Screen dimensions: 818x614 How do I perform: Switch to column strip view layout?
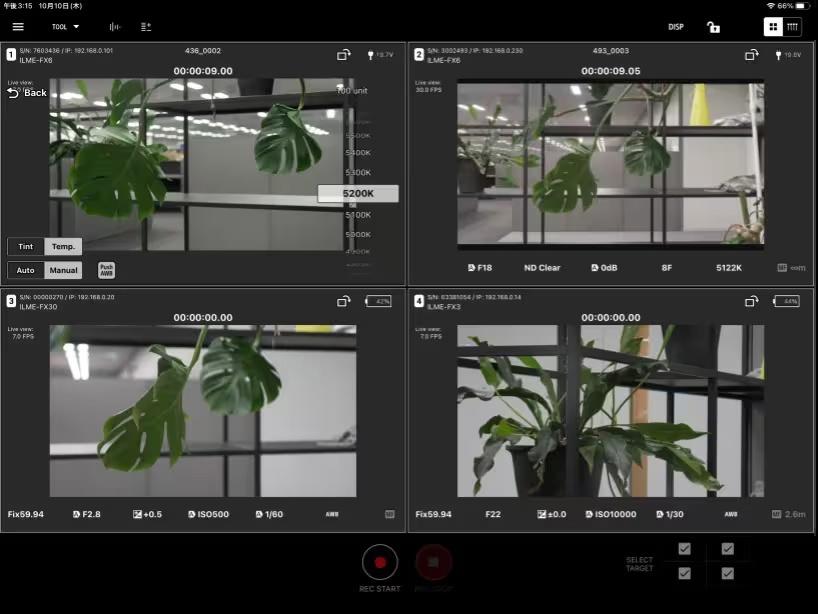click(x=792, y=27)
